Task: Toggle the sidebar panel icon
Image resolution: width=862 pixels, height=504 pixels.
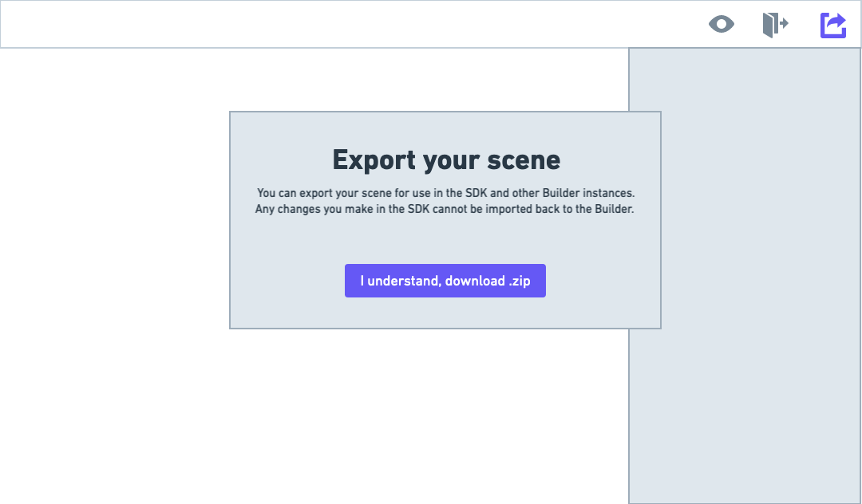Action: coord(776,25)
